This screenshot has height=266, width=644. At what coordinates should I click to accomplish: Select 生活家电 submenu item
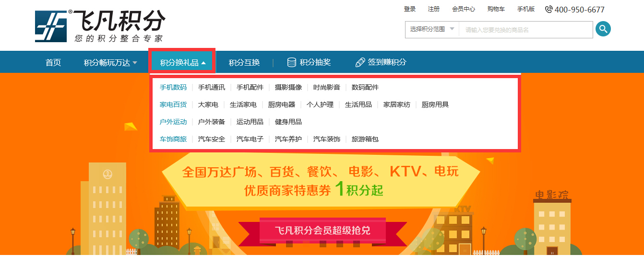243,104
